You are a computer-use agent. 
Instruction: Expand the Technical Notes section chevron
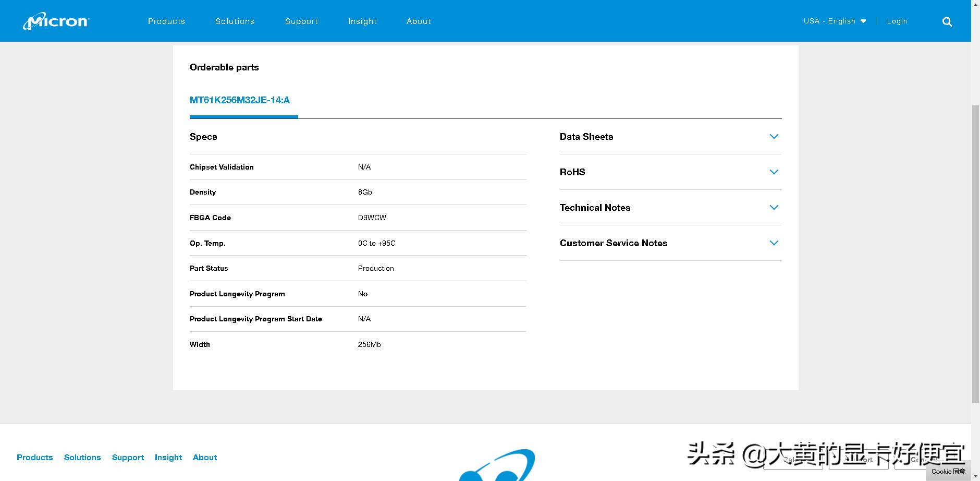point(774,208)
